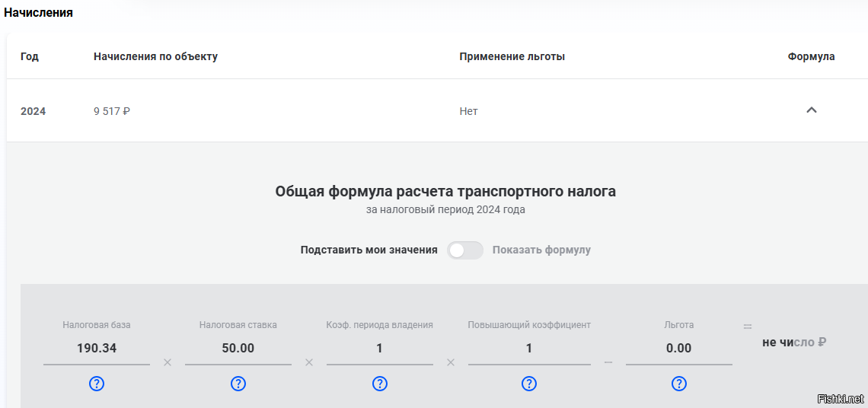Viewport: 868px width, 408px height.
Task: Click the Налоговая база value 190.34
Action: tap(97, 349)
